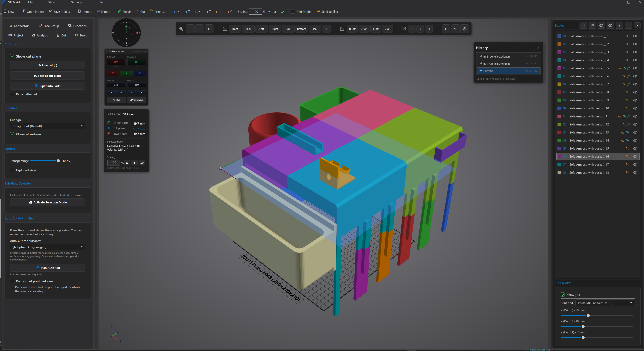Show all bodies with the eye icon in the Bodies header
This screenshot has height=351, width=644.
pos(601,25)
